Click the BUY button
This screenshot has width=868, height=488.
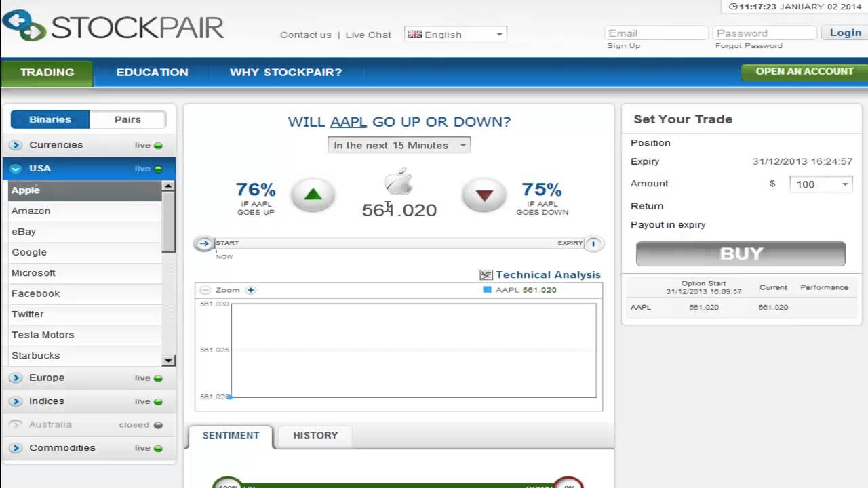coord(741,253)
